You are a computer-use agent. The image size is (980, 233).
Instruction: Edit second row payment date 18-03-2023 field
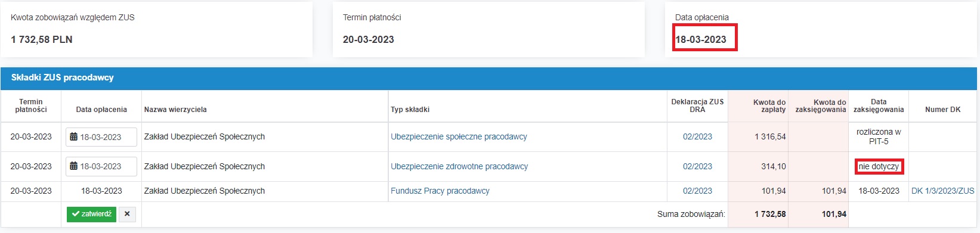pyautogui.click(x=101, y=167)
